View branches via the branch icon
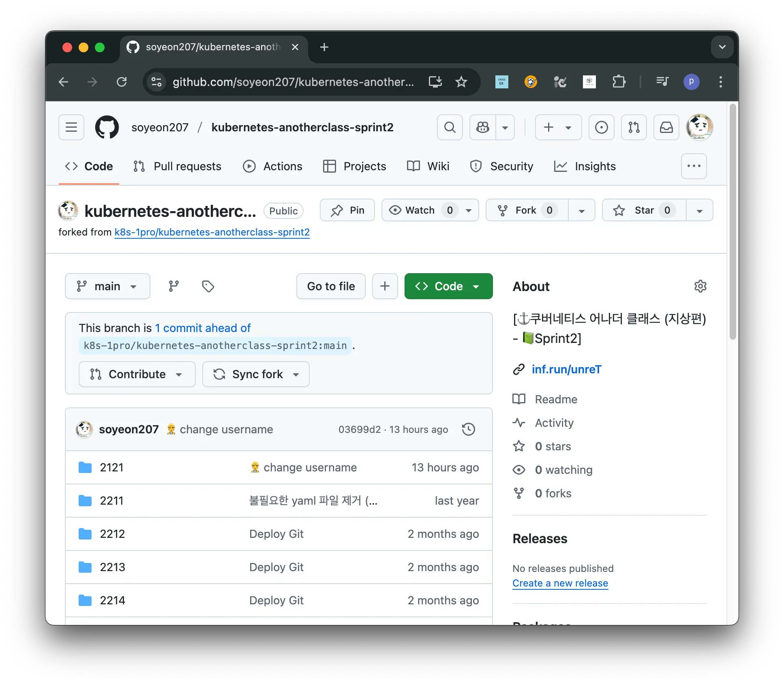The width and height of the screenshot is (784, 685). click(x=174, y=286)
